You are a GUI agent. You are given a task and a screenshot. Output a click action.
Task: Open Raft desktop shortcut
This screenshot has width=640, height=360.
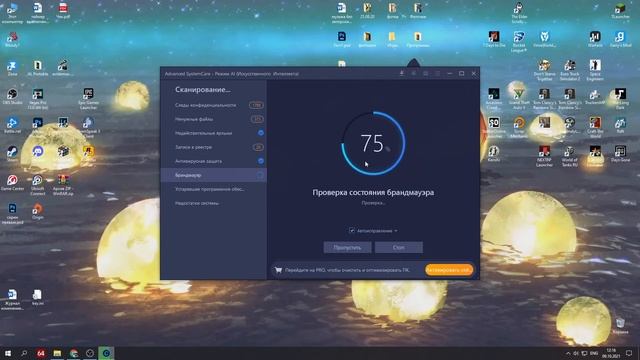coord(620,126)
